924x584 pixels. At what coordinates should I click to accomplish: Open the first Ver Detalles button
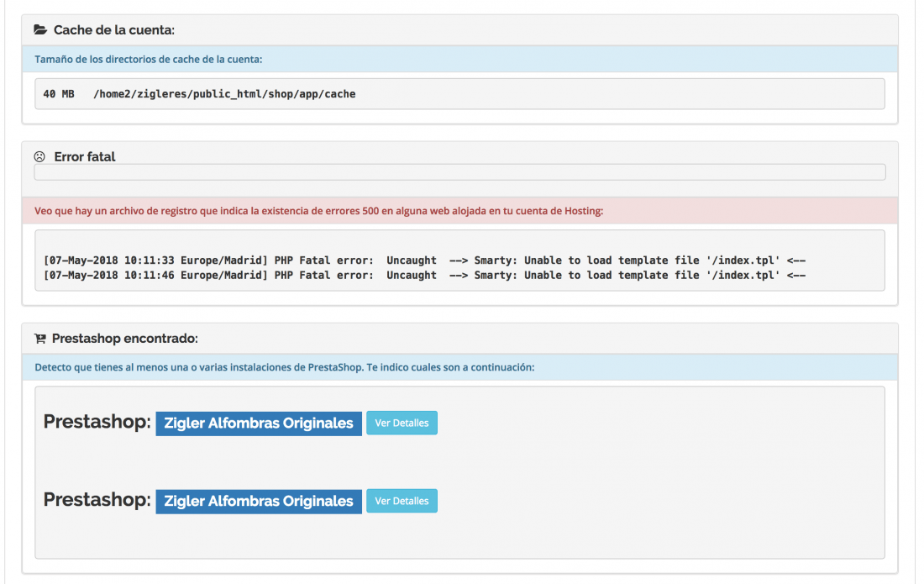pos(402,424)
